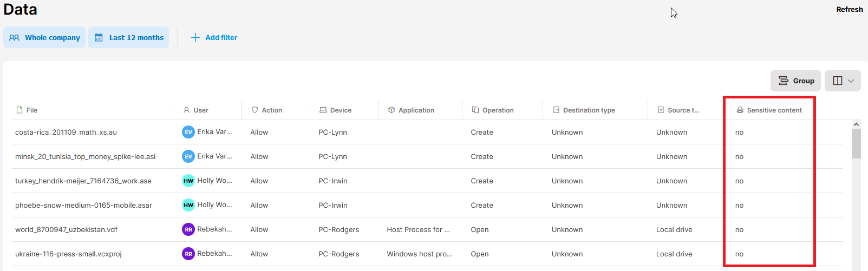The width and height of the screenshot is (868, 271).
Task: Click the Device column laptop icon
Action: [x=323, y=110]
